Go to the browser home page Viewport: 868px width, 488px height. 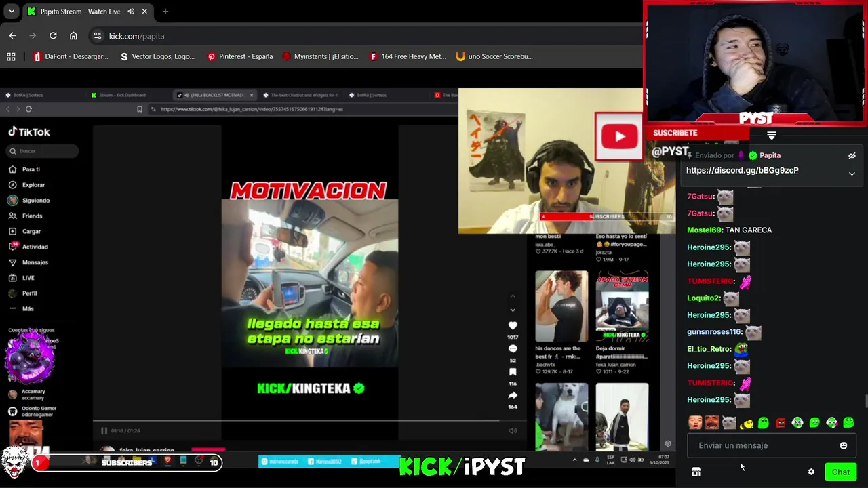73,36
